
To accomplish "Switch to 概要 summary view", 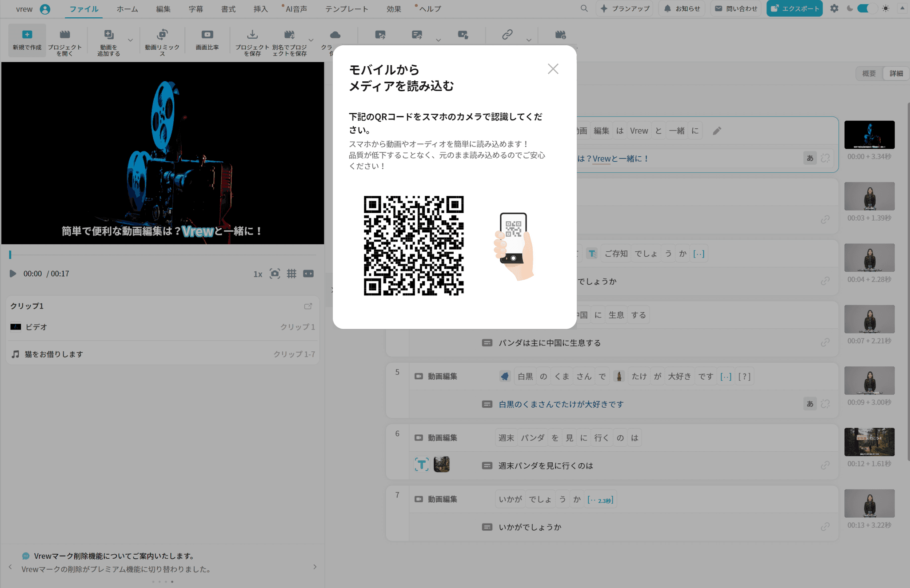I will (869, 74).
